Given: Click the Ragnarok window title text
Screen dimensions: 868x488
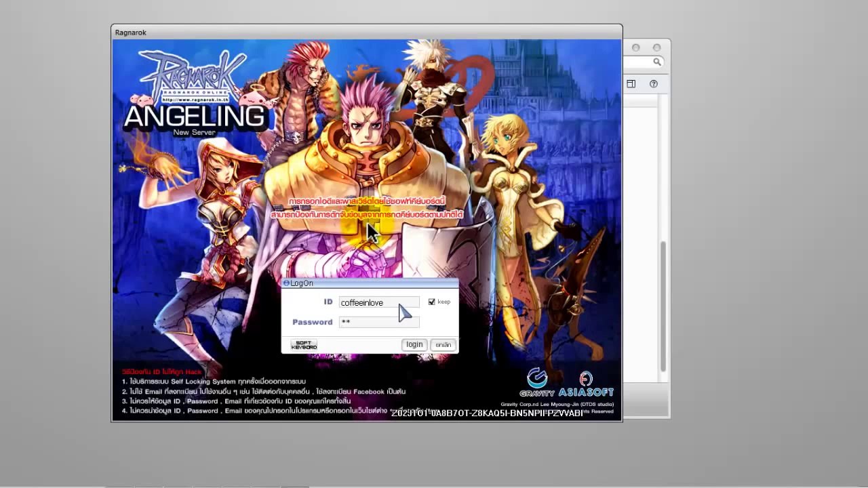Looking at the screenshot, I should pos(131,33).
